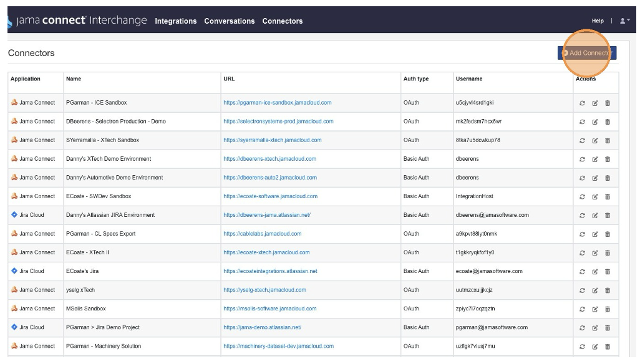
Task: Refresh the PGarman - CL Specs Export connector
Action: [582, 234]
